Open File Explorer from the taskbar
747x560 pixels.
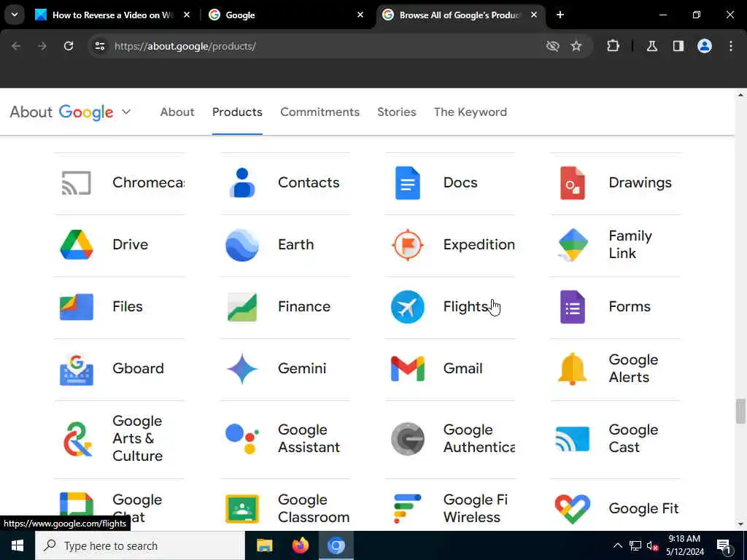tap(264, 545)
